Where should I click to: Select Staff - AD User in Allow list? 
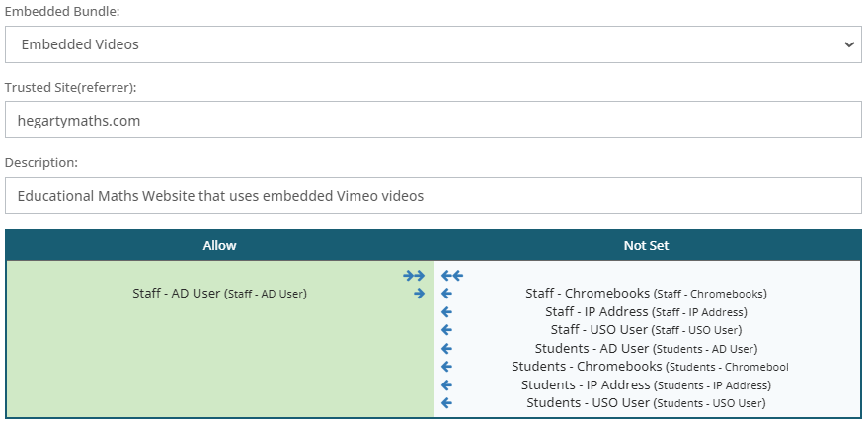pos(219,294)
